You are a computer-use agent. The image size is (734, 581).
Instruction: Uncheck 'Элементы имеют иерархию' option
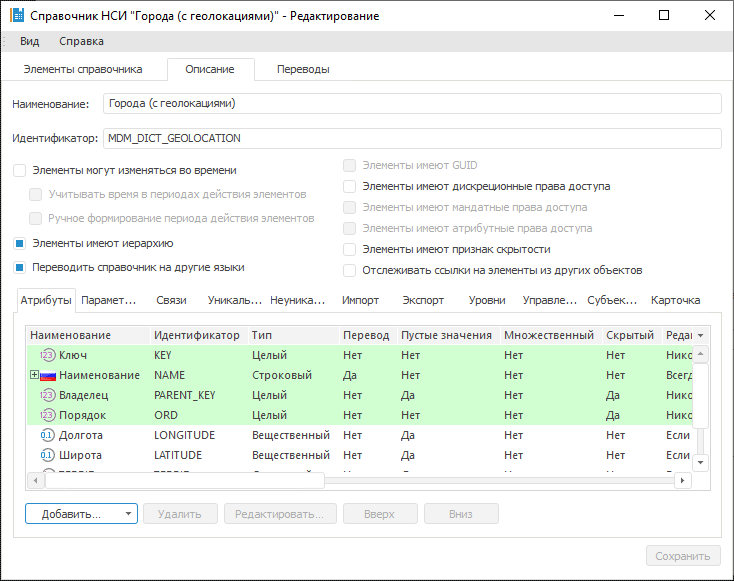(19, 242)
